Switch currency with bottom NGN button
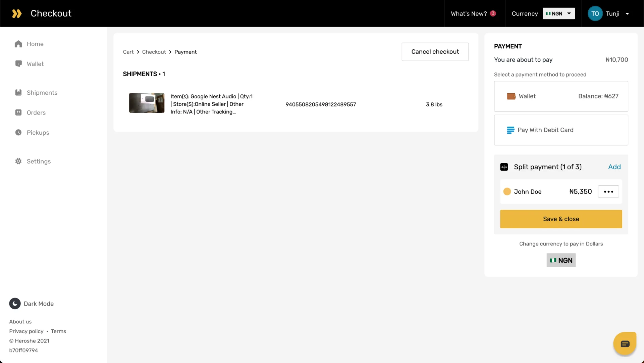The image size is (644, 363). click(561, 260)
